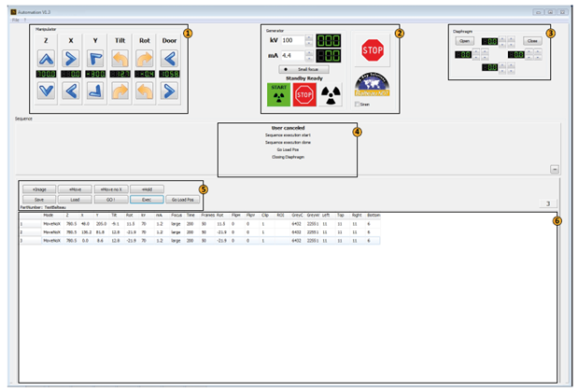Screen dimensions: 578x392
Task: Click the Diaphragm Open button
Action: pyautogui.click(x=464, y=41)
